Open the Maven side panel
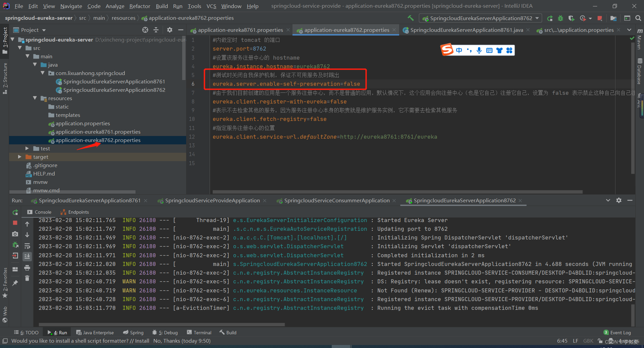The height and width of the screenshot is (348, 644). point(640,39)
